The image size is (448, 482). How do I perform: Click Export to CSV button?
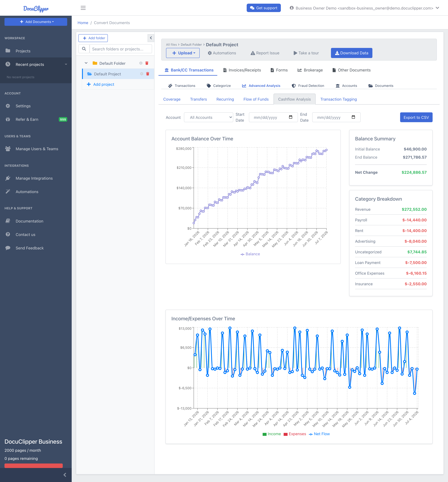pyautogui.click(x=416, y=117)
